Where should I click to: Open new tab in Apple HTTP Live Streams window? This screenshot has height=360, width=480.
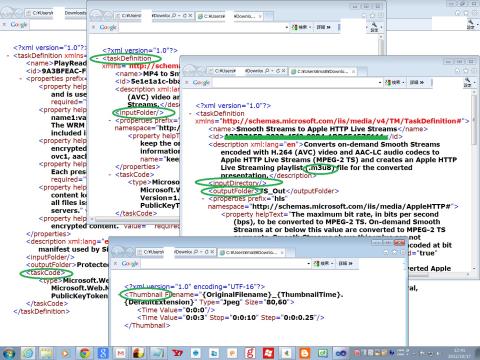click(x=363, y=71)
